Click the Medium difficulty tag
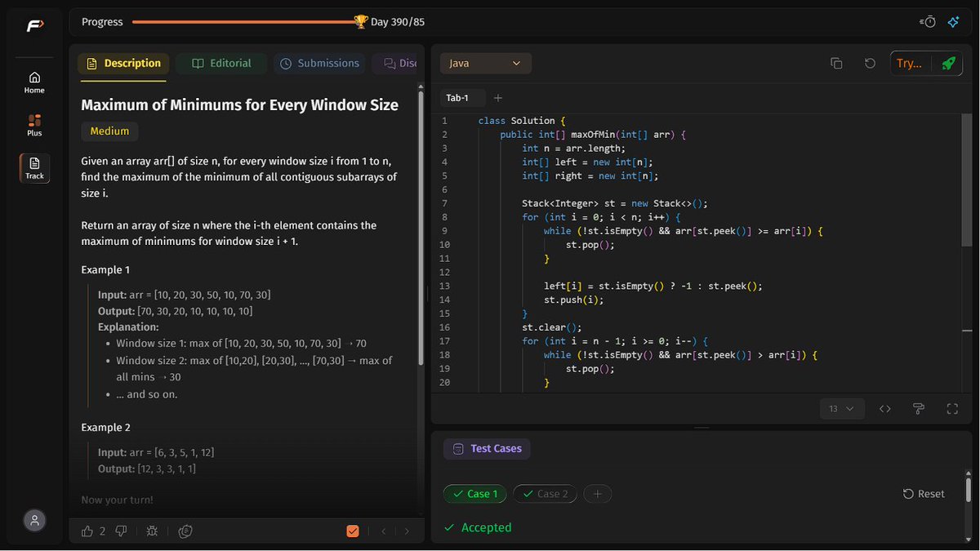Viewport: 980px width, 551px height. pyautogui.click(x=109, y=131)
